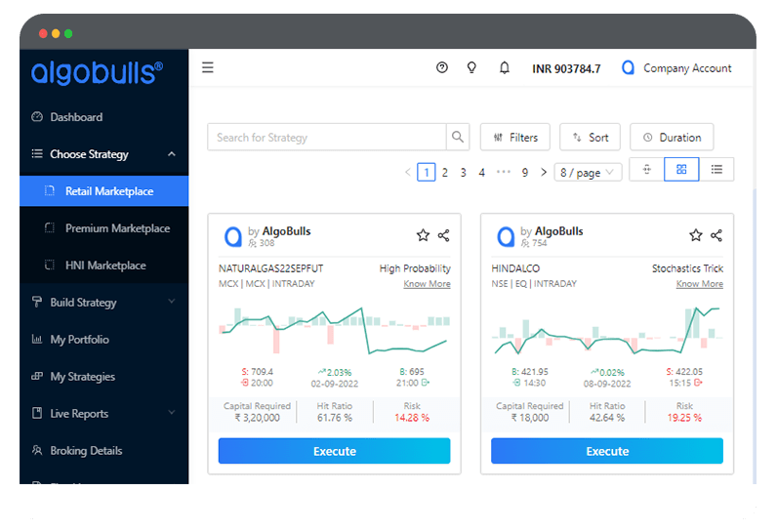Screen dimensions: 777x532
Task: Toggle favorite star on HINDALCO card
Action: coord(696,235)
